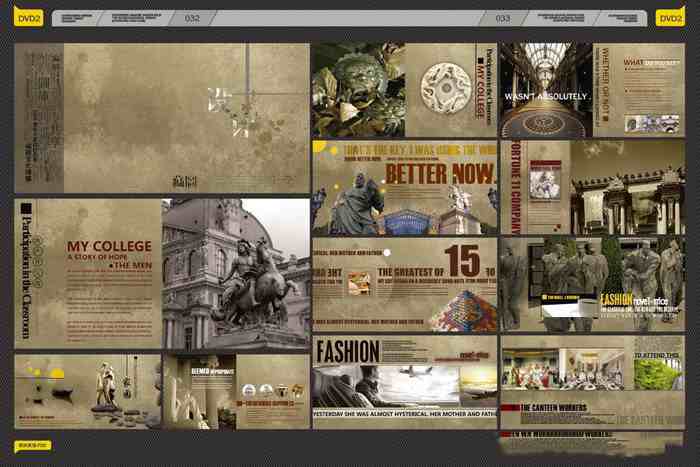Click the large '15' numeral
Screen dimensions: 700x467
[464, 261]
